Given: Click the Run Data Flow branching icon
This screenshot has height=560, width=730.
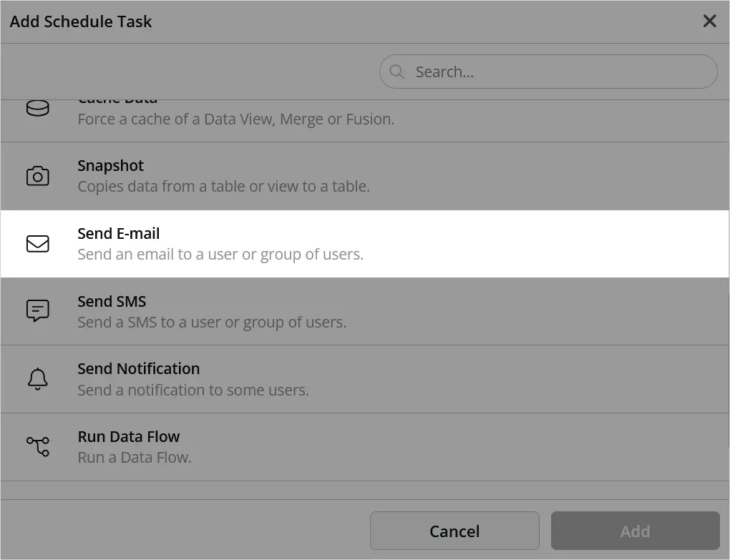Looking at the screenshot, I should (37, 446).
